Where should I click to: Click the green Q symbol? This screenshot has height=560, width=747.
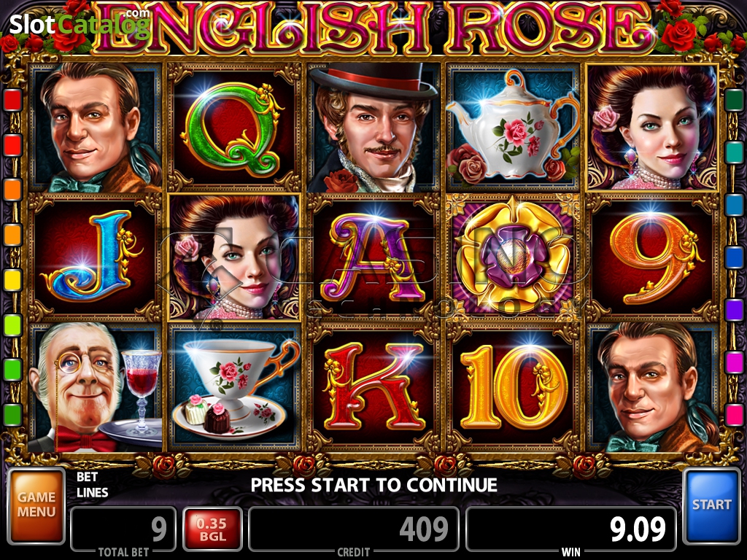click(233, 128)
